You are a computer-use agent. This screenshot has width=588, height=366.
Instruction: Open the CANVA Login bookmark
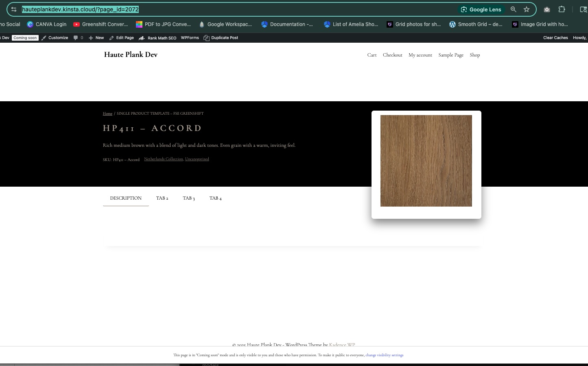(x=47, y=24)
